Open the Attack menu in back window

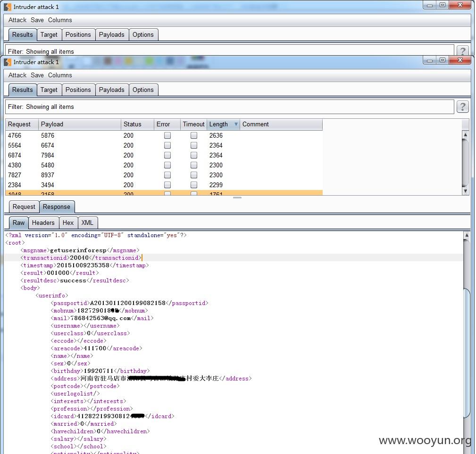[17, 20]
